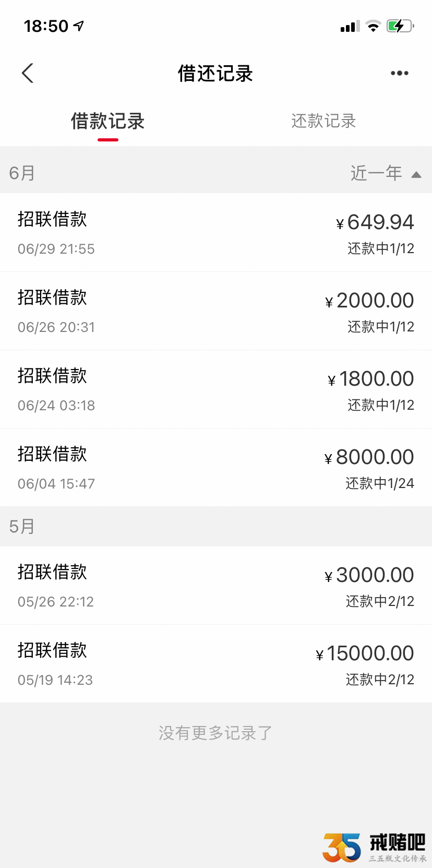Tap the location arrow beside the clock
The image size is (432, 868).
point(78,26)
